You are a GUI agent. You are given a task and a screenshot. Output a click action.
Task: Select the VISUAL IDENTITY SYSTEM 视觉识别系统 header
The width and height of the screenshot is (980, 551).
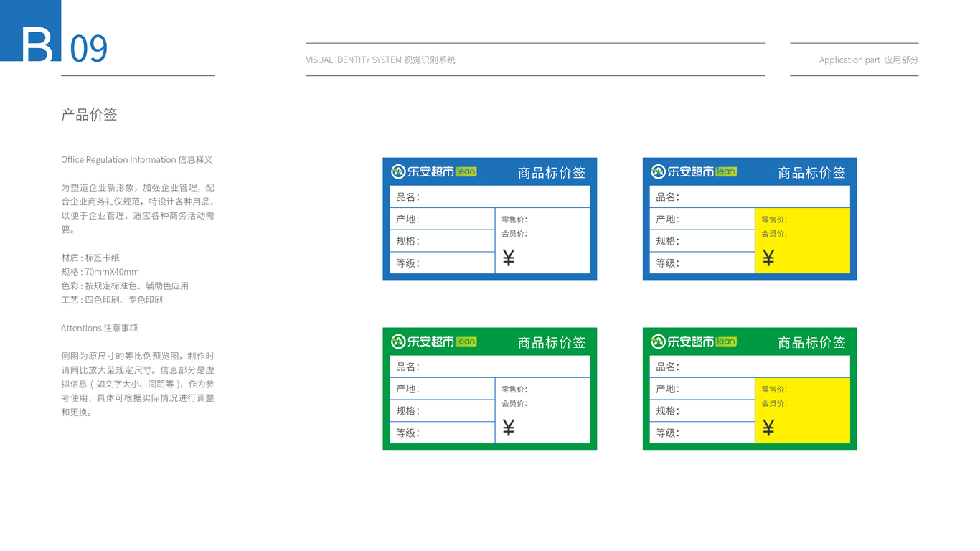point(380,60)
